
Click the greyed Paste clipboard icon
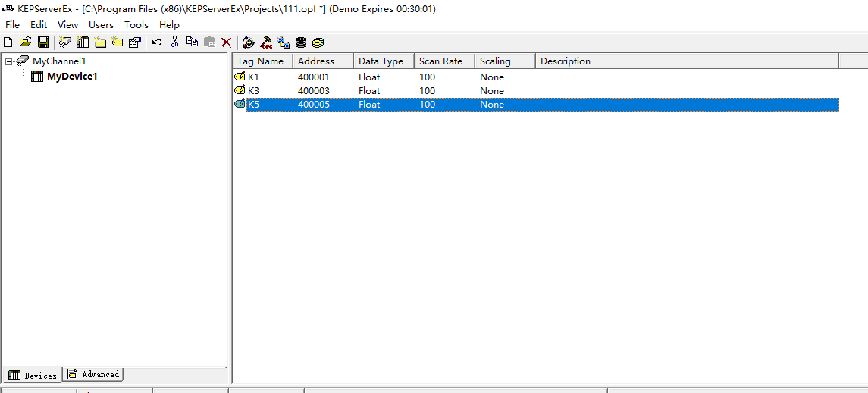click(209, 42)
